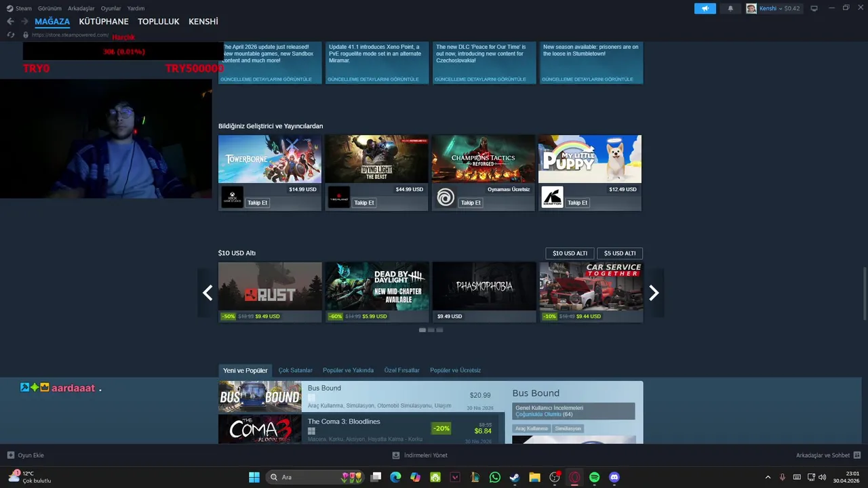
Task: Click the Big Picture mode monitor icon
Action: click(814, 8)
